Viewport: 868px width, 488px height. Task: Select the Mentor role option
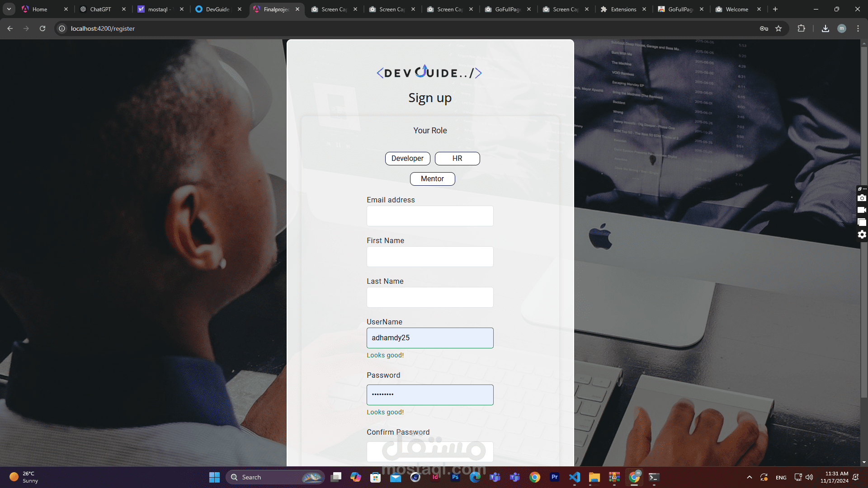(x=432, y=179)
